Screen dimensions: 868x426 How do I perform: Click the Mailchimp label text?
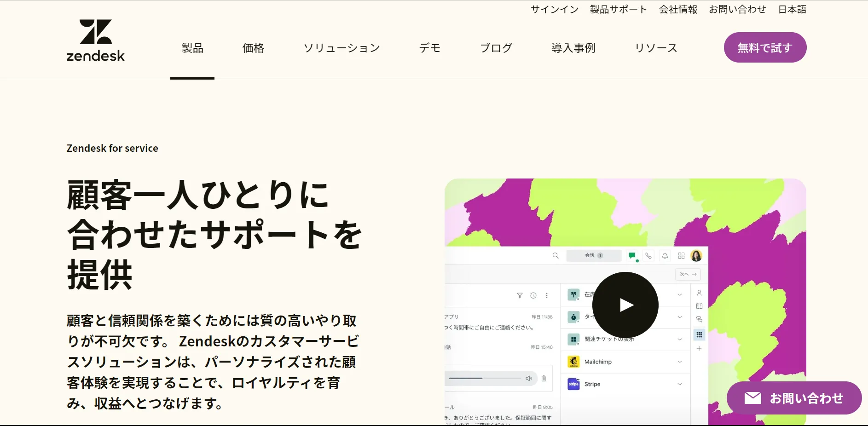point(598,362)
